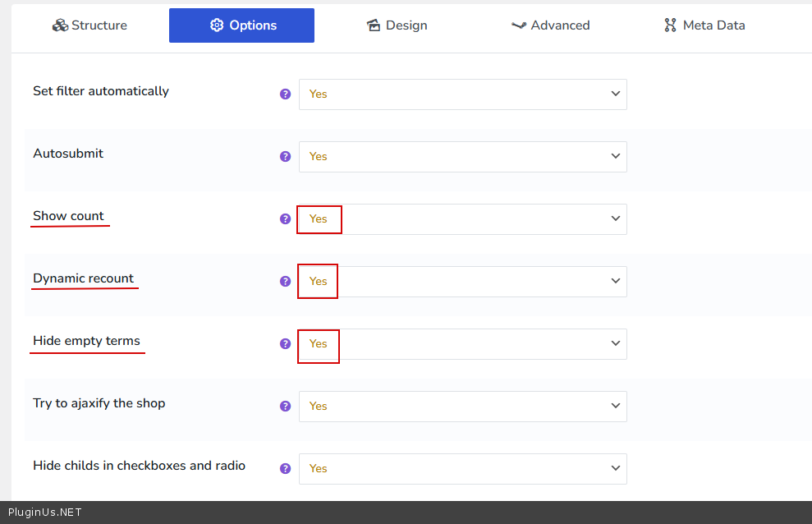Select the Options tab
812x524 pixels.
[x=241, y=25]
